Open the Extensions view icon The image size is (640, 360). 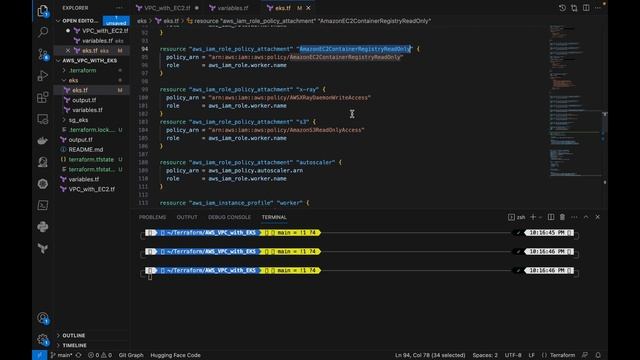pyautogui.click(x=42, y=97)
